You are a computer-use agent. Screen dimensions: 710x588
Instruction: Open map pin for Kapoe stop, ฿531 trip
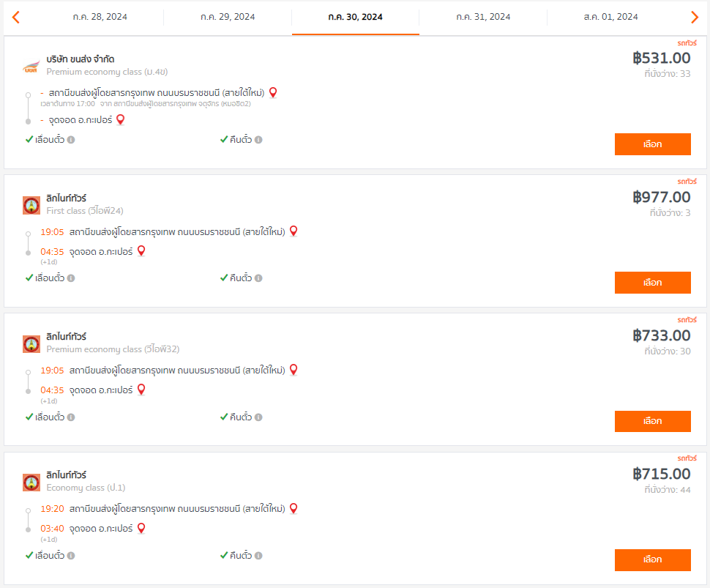tap(121, 119)
